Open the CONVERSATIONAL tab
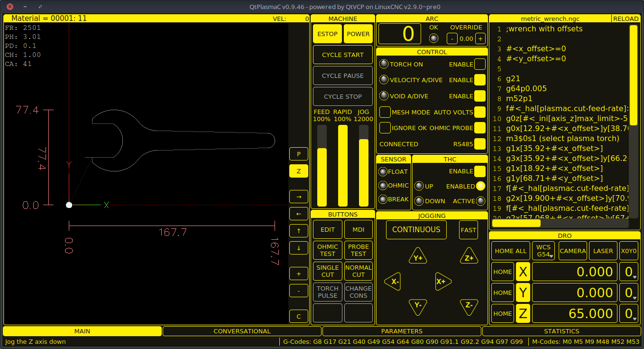 pyautogui.click(x=242, y=331)
